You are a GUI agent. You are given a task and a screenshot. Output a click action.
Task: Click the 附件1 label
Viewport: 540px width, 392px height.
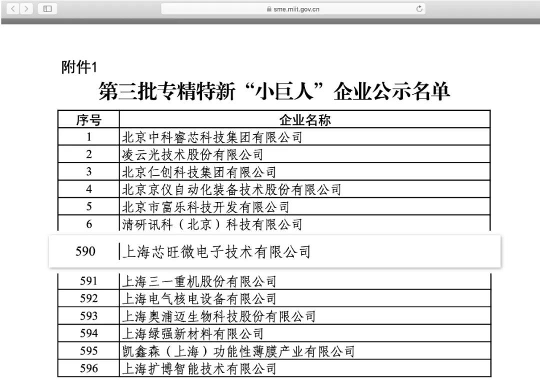(x=79, y=67)
